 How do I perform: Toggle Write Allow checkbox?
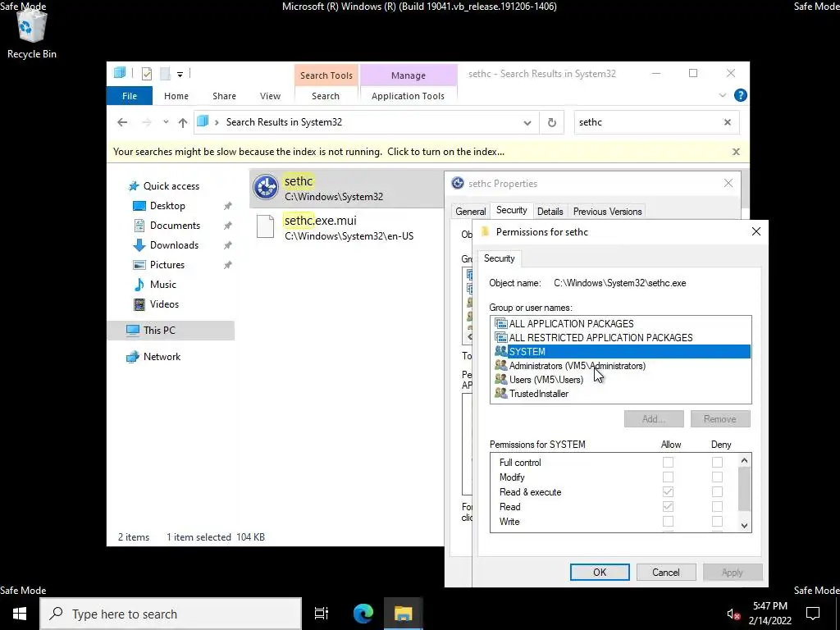tap(668, 521)
